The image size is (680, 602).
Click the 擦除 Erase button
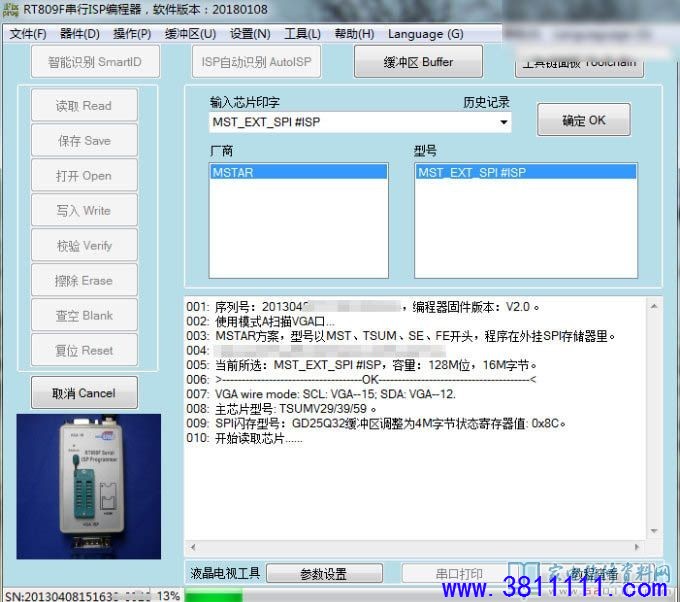click(x=84, y=280)
